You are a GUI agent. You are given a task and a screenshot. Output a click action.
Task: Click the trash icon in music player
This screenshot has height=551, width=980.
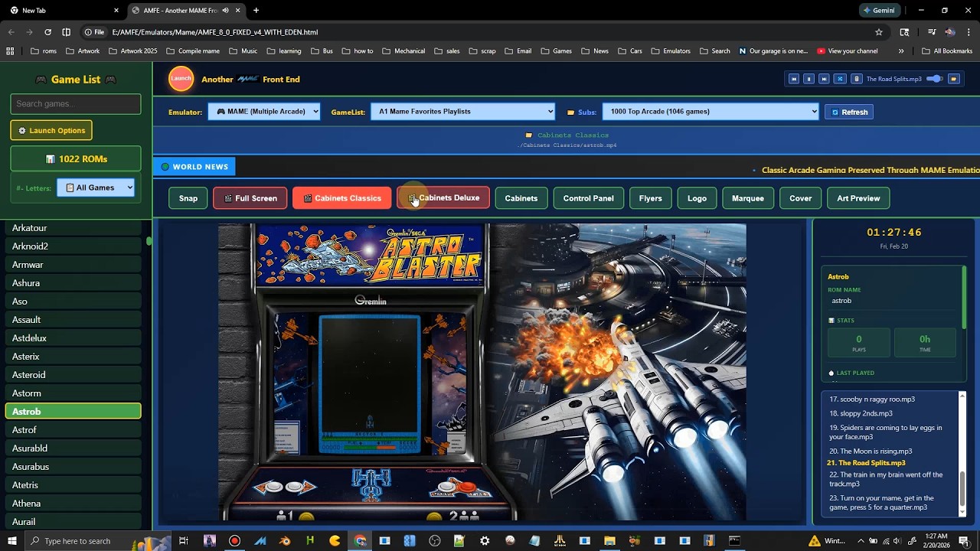(x=857, y=79)
